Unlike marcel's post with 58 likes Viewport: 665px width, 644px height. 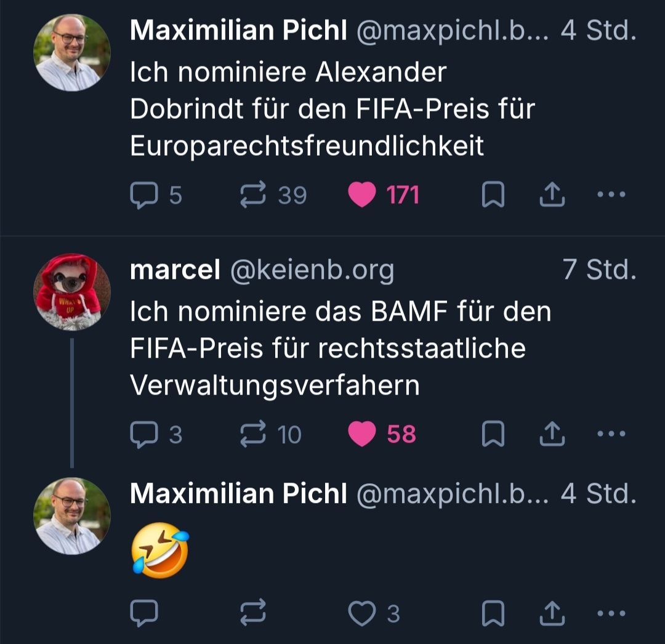[361, 435]
